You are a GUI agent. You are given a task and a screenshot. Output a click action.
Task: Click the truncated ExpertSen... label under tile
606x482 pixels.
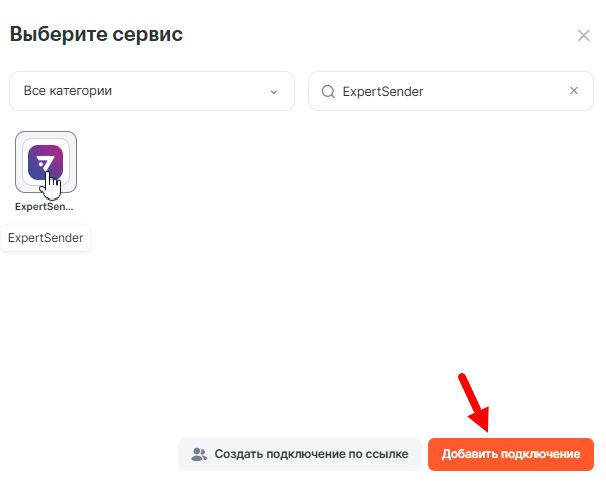click(x=45, y=206)
